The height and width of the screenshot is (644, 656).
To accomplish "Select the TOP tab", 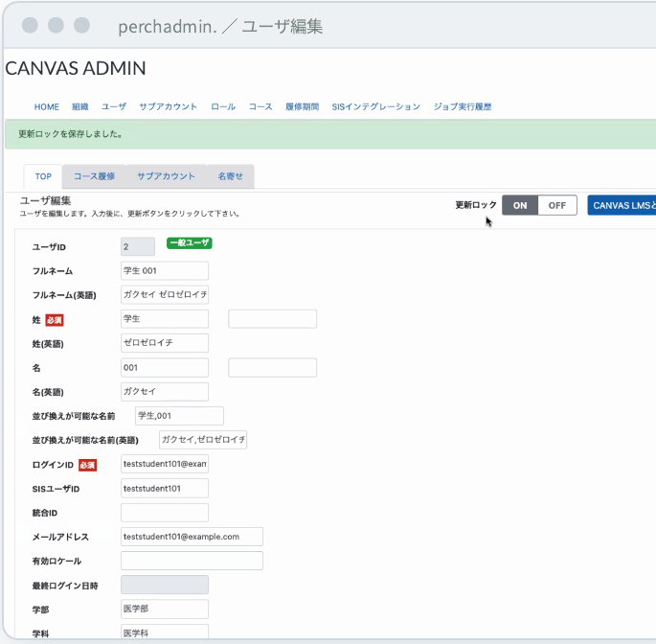I will point(43,176).
